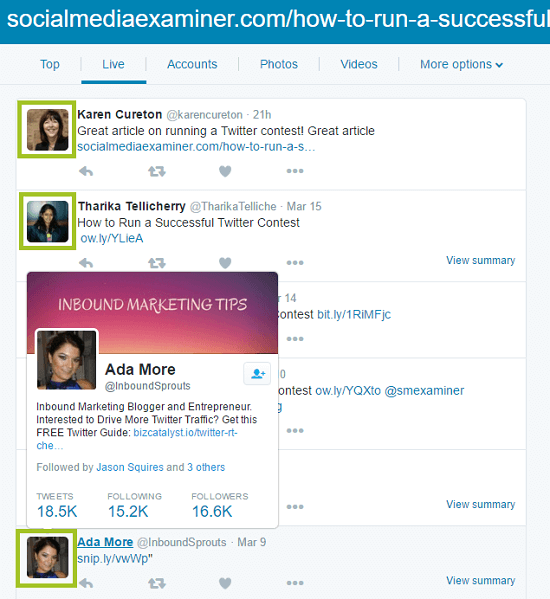Show the 3 others followers
550x599 pixels.
[206, 467]
